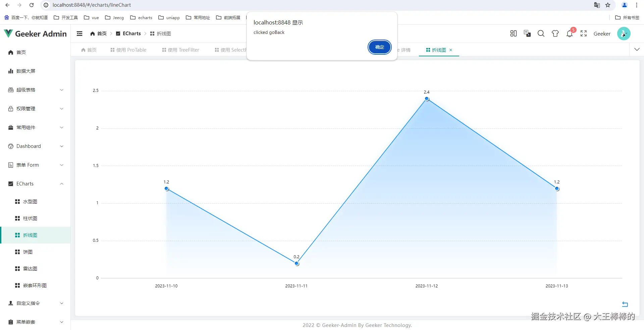Open the 所有书签 folder
This screenshot has width=644, height=330.
tap(627, 17)
